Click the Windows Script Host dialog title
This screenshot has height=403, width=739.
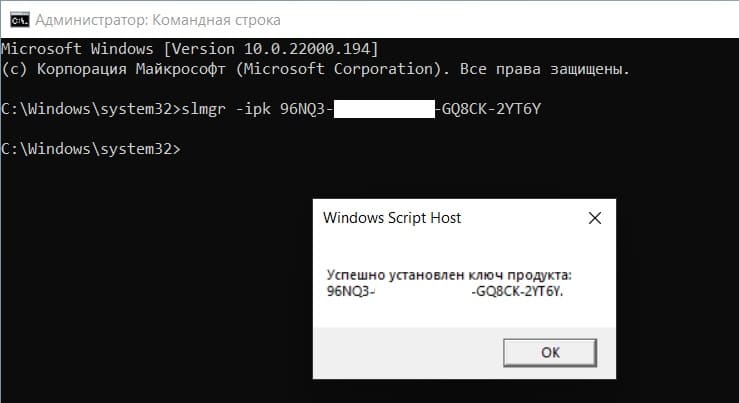coord(392,218)
